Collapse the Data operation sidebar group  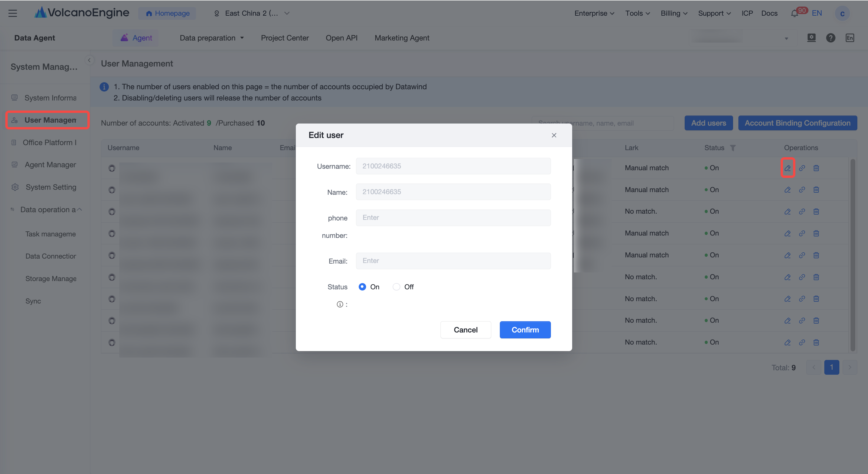[x=79, y=210]
